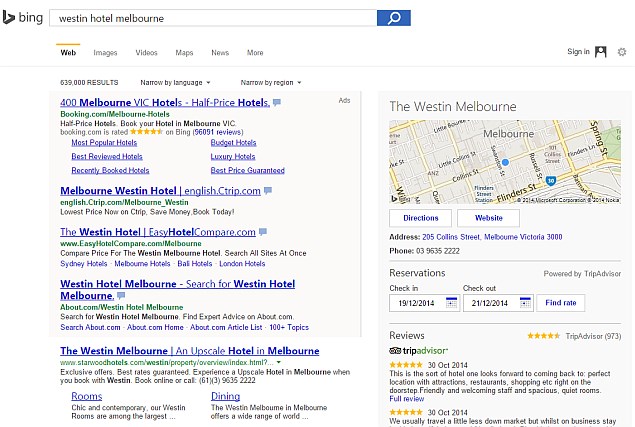Open London Hotels link

point(242,264)
